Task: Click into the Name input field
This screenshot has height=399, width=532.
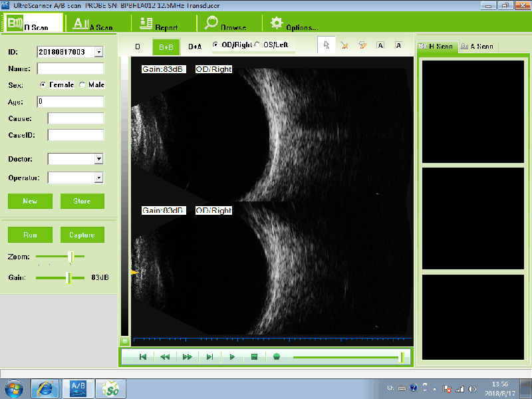Action: (70, 68)
